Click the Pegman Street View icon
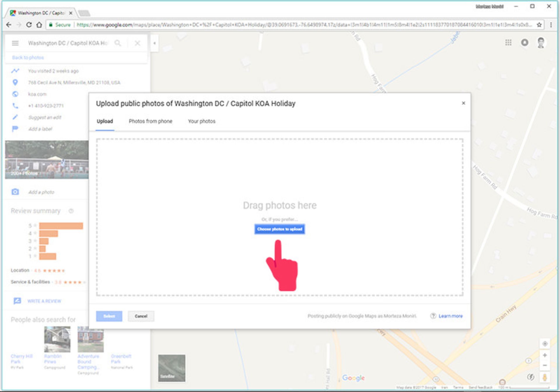560x392 pixels. [545, 377]
